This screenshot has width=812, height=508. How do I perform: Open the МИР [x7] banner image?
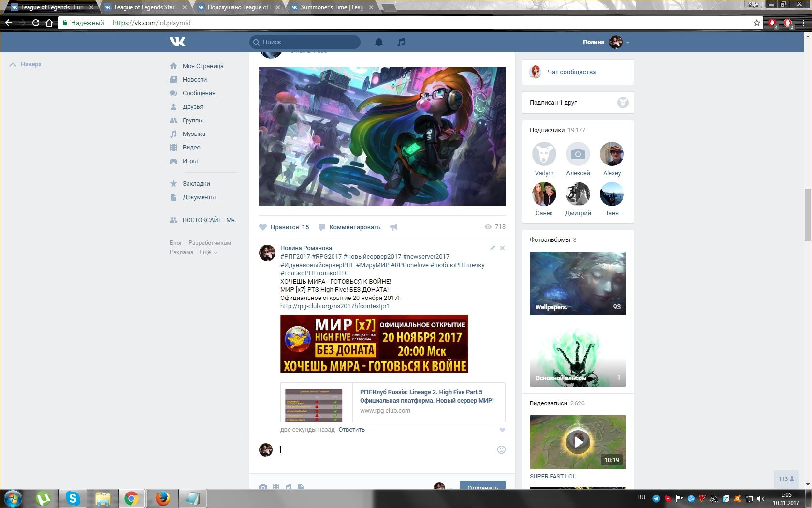[374, 344]
